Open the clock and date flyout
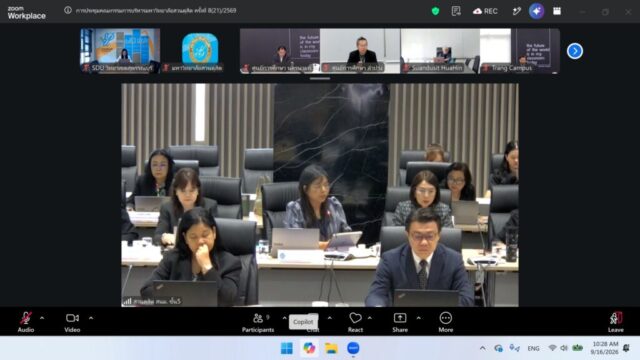This screenshot has height=360, width=640. tap(605, 348)
